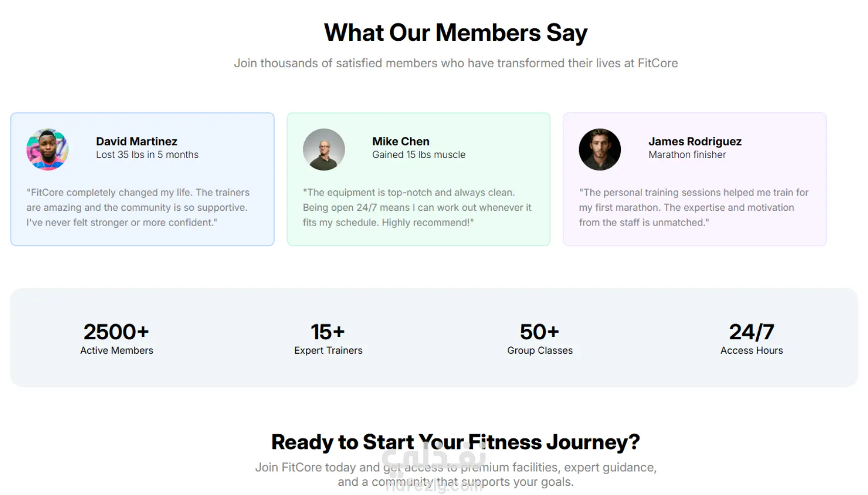Viewport: 868px width, 495px height.
Task: Click the 'Lost 35 lbs in 5 months' subtitle
Action: tap(147, 155)
